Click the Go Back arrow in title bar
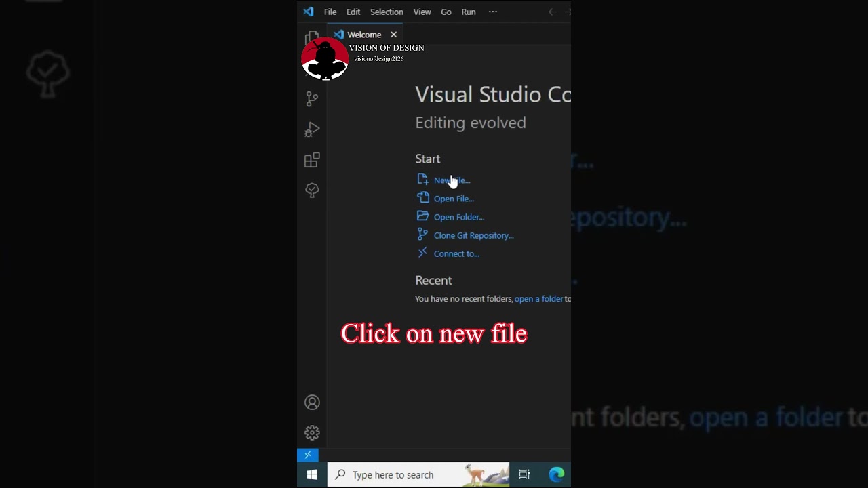This screenshot has height=488, width=868. click(552, 12)
